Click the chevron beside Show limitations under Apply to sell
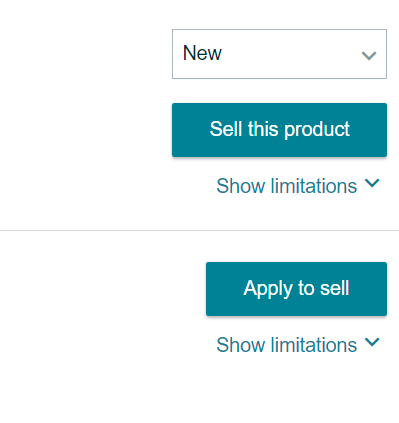 [x=372, y=342]
